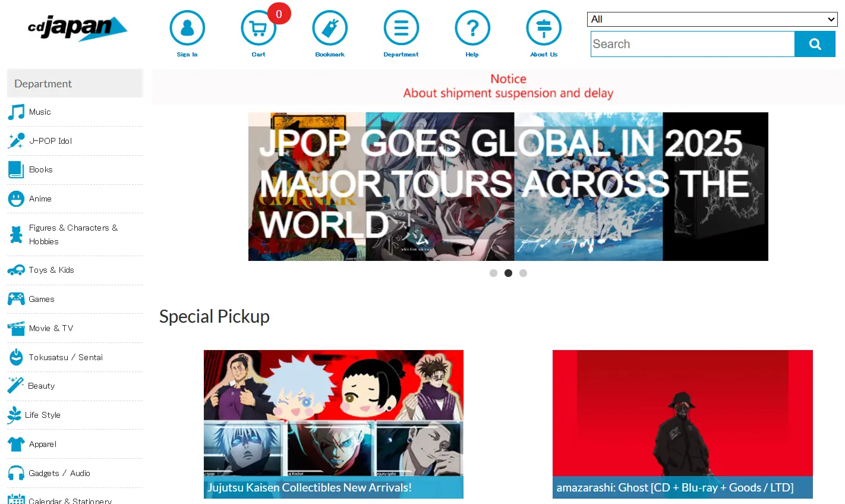
Task: Click the cdjapan logo
Action: pyautogui.click(x=78, y=28)
